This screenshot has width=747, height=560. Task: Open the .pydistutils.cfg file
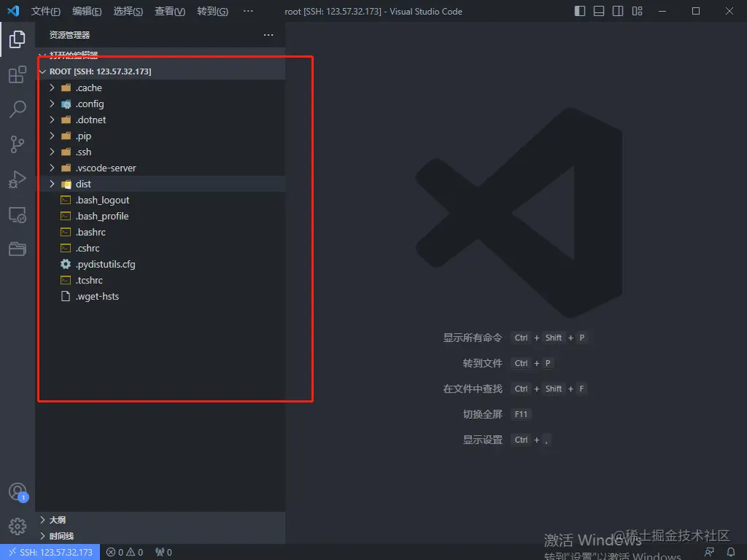point(161,264)
